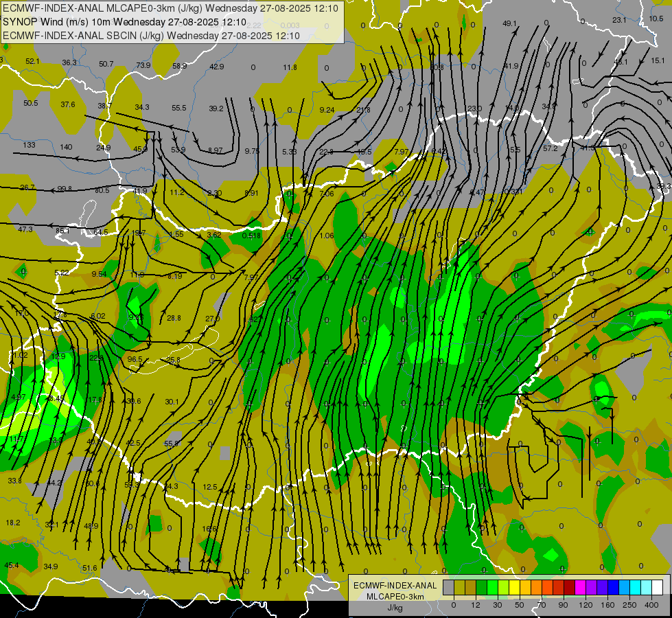Image resolution: width=672 pixels, height=618 pixels.
Task: Click the J/kg unit label in legend
Action: (x=395, y=608)
